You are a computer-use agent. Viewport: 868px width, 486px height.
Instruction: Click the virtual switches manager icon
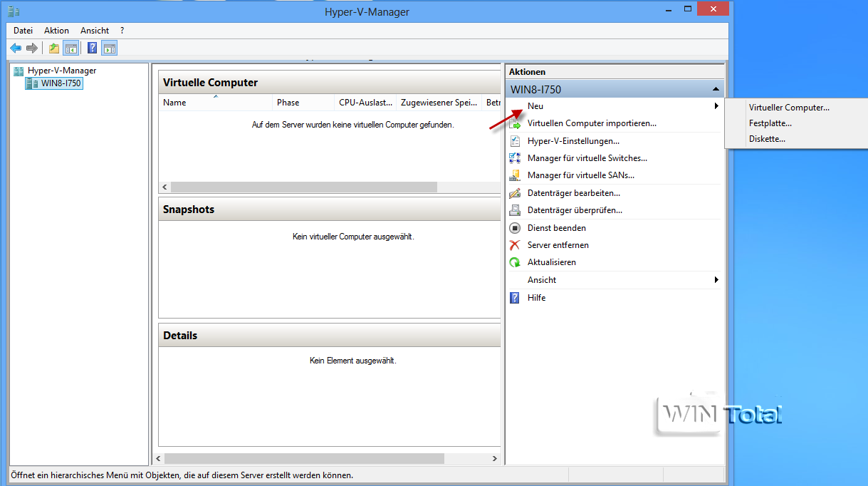point(515,158)
